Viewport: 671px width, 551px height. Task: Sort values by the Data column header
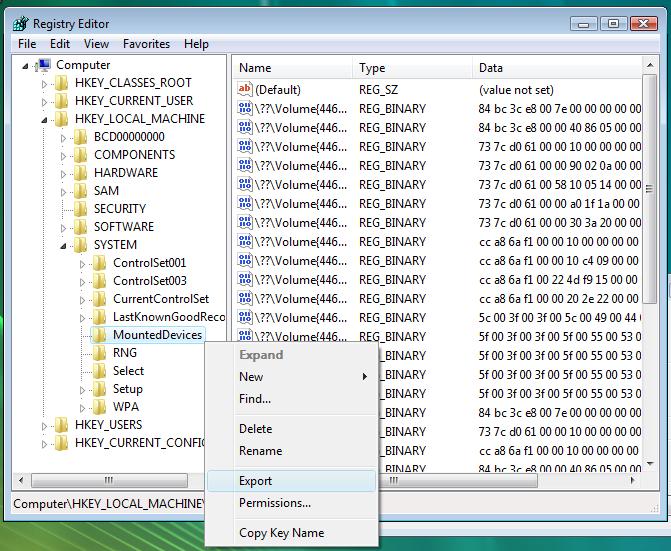coord(557,68)
